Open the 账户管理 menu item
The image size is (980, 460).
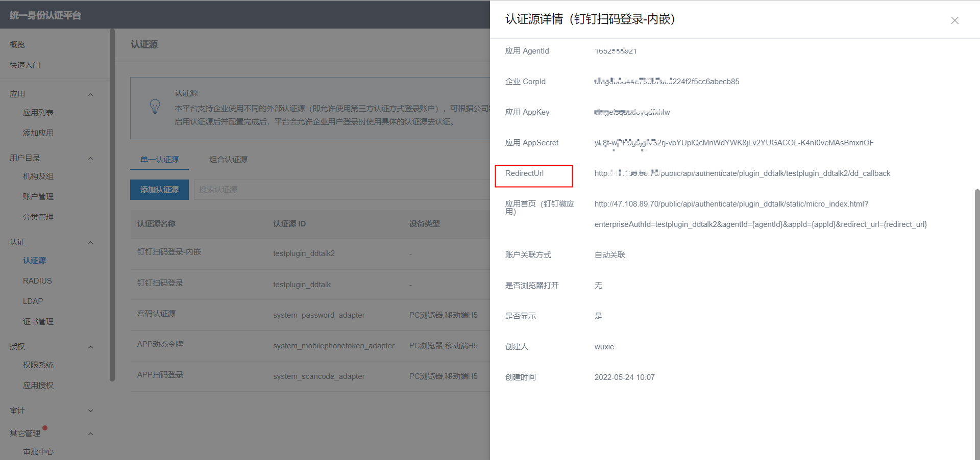[x=38, y=197]
